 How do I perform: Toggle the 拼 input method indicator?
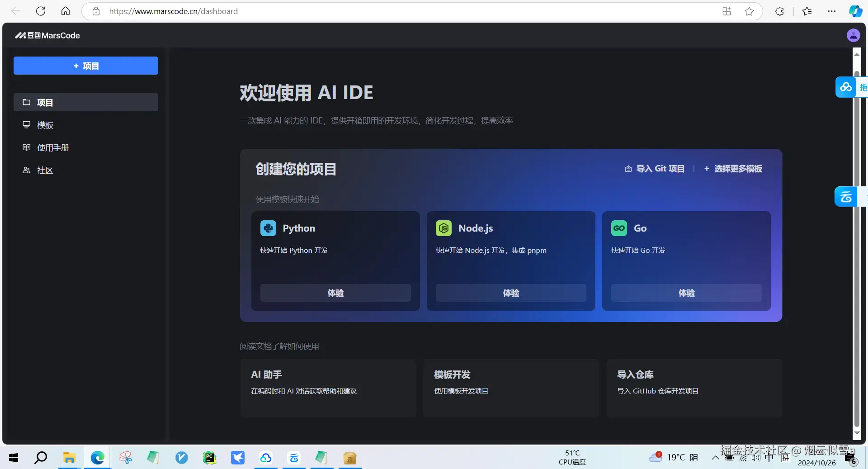(786, 458)
